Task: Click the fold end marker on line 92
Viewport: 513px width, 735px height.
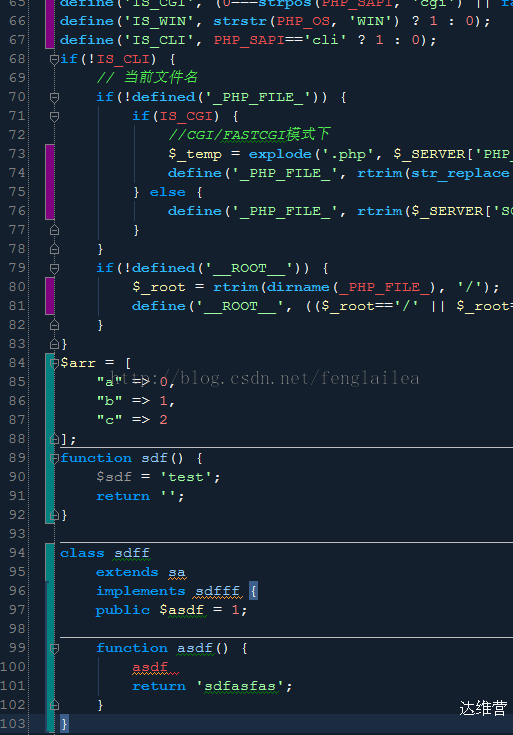Action: coord(54,515)
